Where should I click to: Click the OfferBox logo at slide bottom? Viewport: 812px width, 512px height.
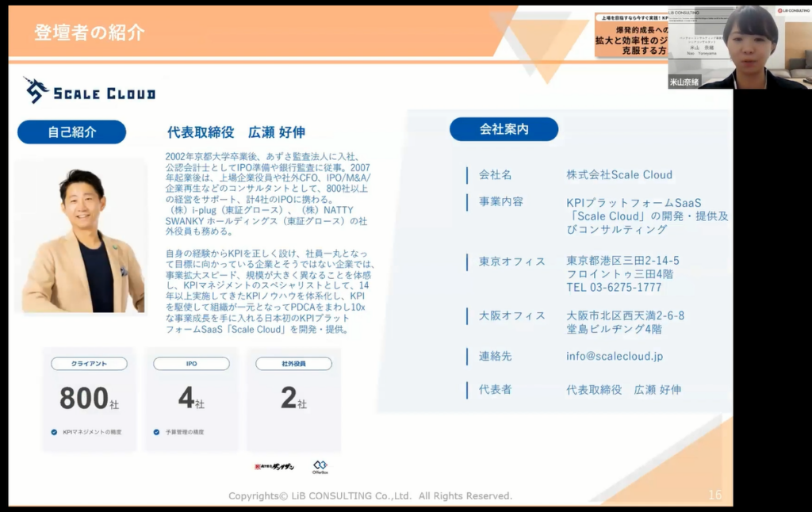pos(320,467)
